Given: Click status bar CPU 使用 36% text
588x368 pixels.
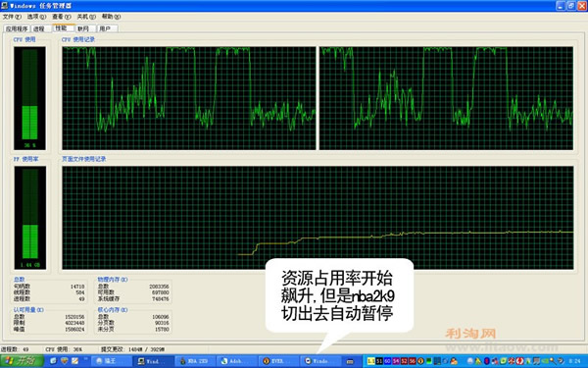Looking at the screenshot, I should pos(64,349).
